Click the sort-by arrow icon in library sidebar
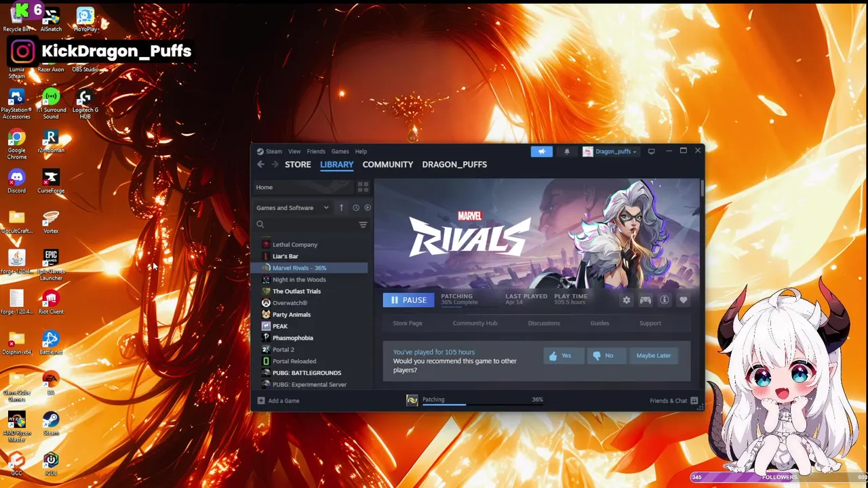 (x=341, y=207)
